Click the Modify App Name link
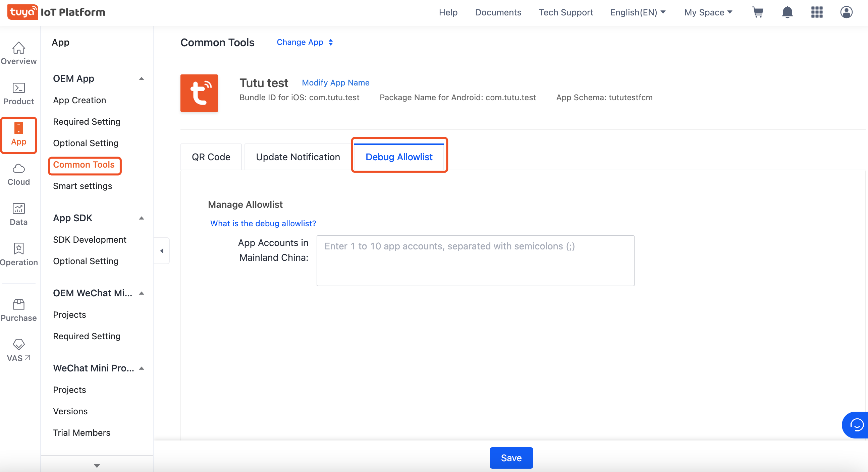The height and width of the screenshot is (472, 868). 336,82
